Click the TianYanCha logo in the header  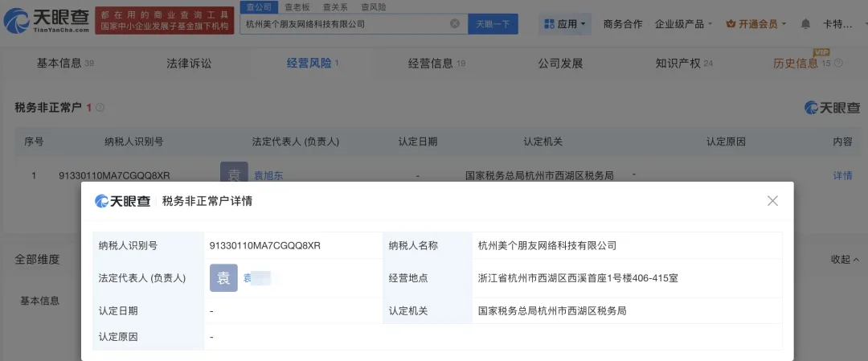coord(47,21)
